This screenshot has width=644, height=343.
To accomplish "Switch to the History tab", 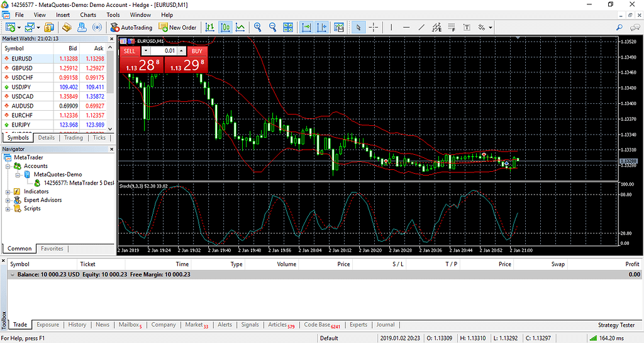I will pyautogui.click(x=77, y=325).
